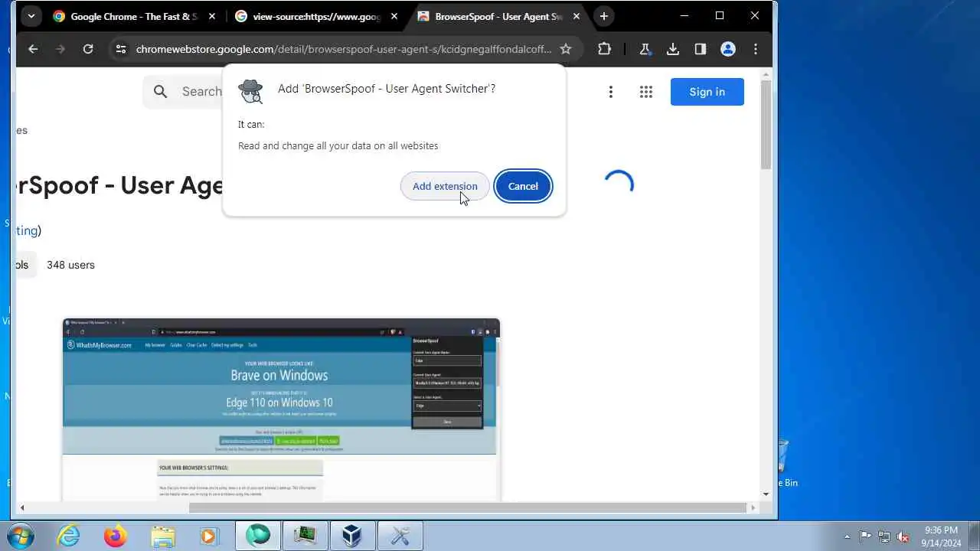The width and height of the screenshot is (980, 551).
Task: Close the view-source tab
Action: [x=394, y=16]
